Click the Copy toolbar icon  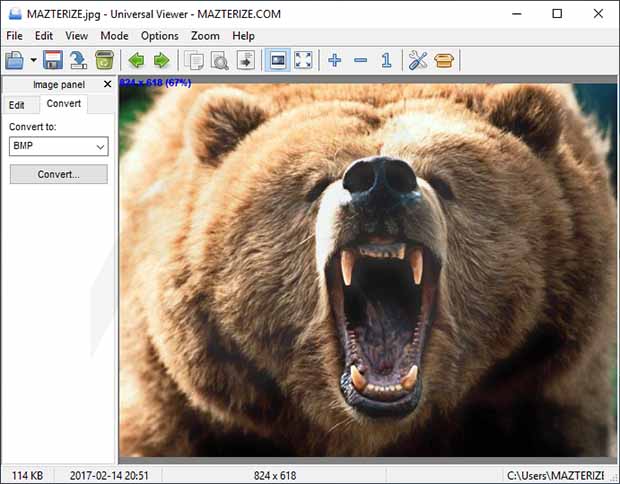[194, 60]
